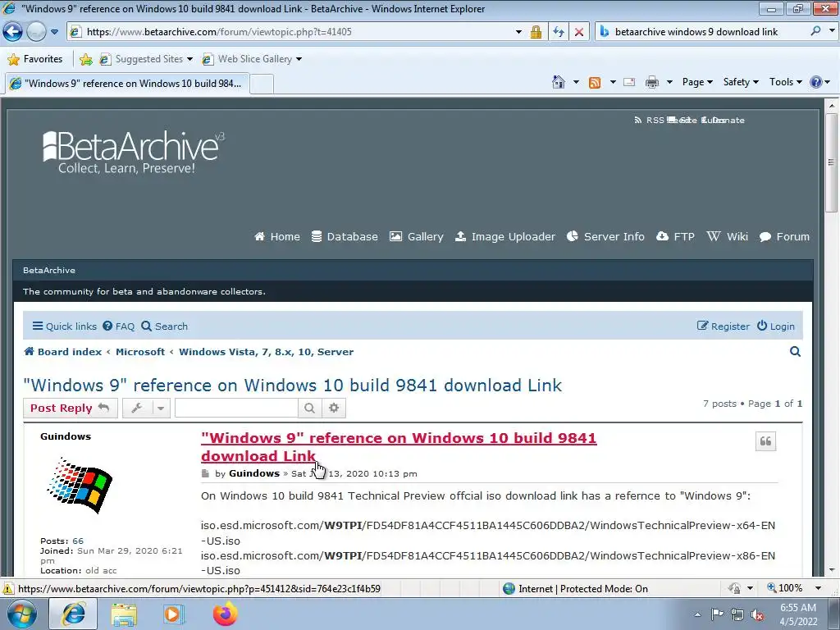
Task: Click the Search link in forum navbar
Action: tap(164, 326)
